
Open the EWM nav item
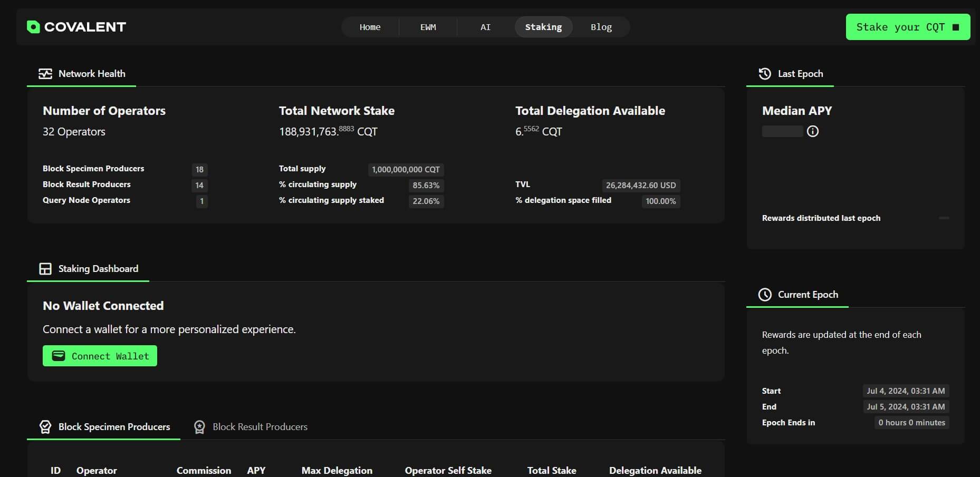pyautogui.click(x=428, y=27)
